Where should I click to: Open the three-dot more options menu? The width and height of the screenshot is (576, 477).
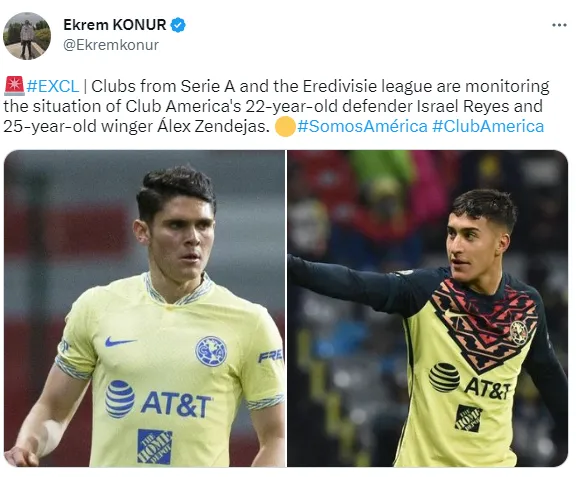559,25
